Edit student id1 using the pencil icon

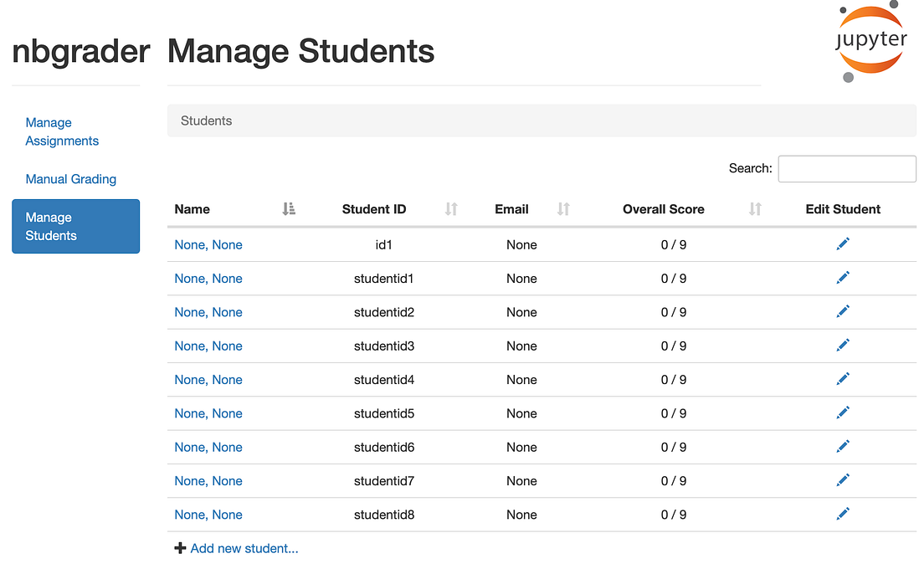[843, 243]
